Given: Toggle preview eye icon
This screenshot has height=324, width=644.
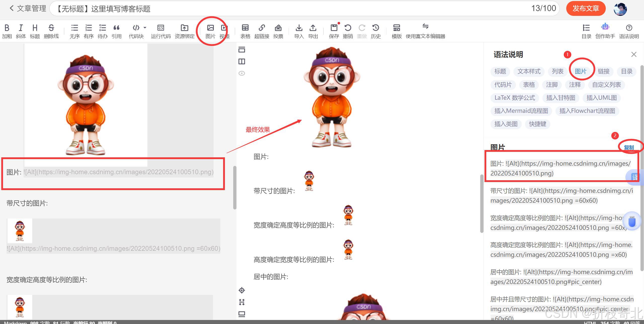Looking at the screenshot, I should pyautogui.click(x=242, y=73).
